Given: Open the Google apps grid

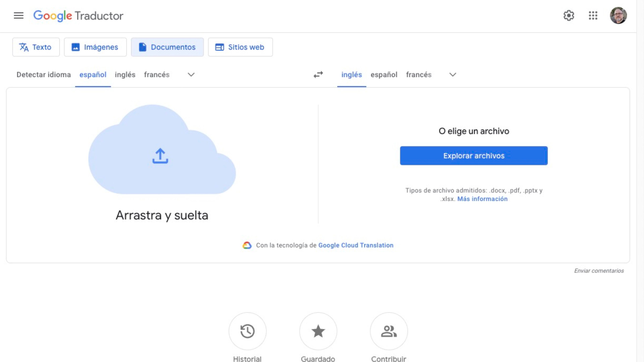Looking at the screenshot, I should pyautogui.click(x=593, y=16).
